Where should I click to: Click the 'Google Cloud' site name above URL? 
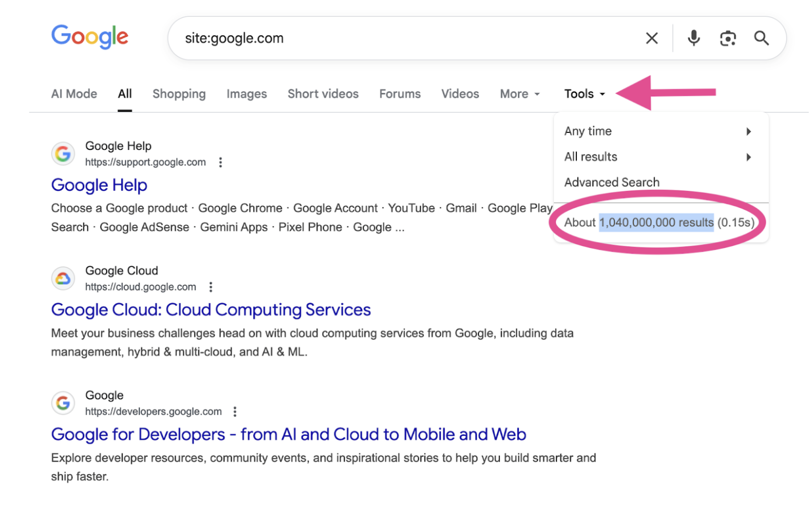tap(122, 270)
